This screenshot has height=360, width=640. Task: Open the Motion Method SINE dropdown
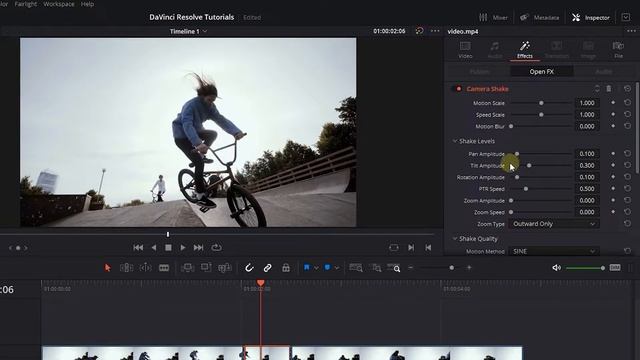tap(553, 251)
